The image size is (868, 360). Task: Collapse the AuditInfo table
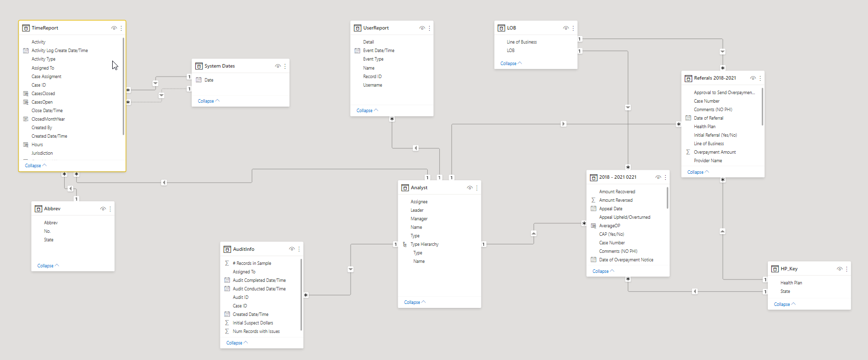click(237, 343)
